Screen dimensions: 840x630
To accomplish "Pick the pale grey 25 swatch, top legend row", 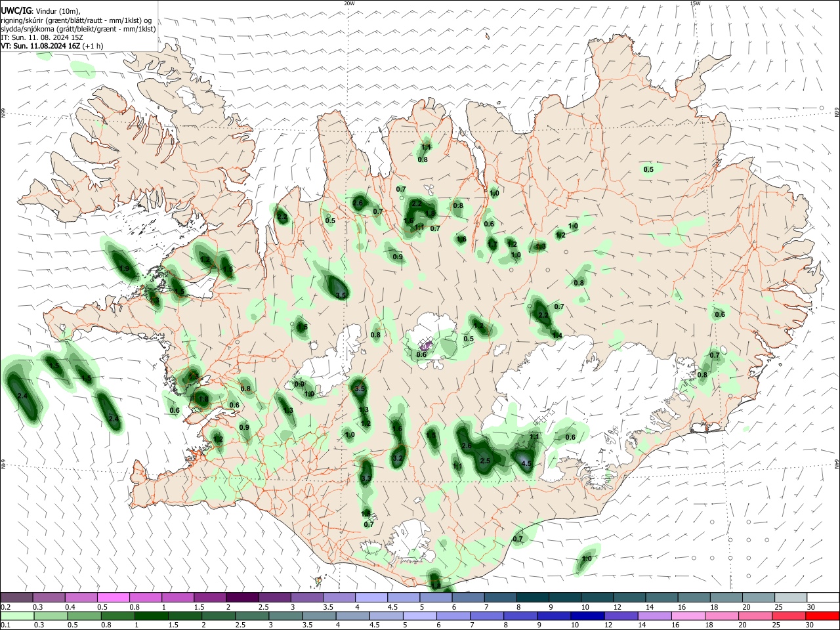I will [x=791, y=598].
